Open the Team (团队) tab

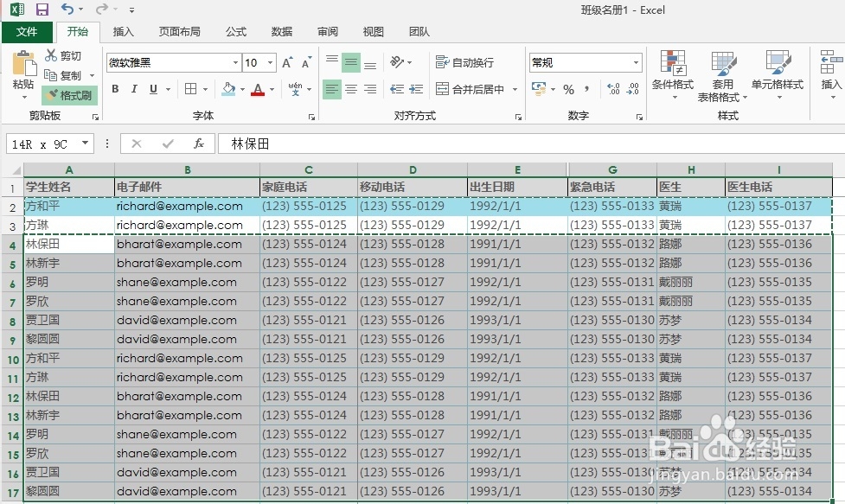[x=419, y=32]
